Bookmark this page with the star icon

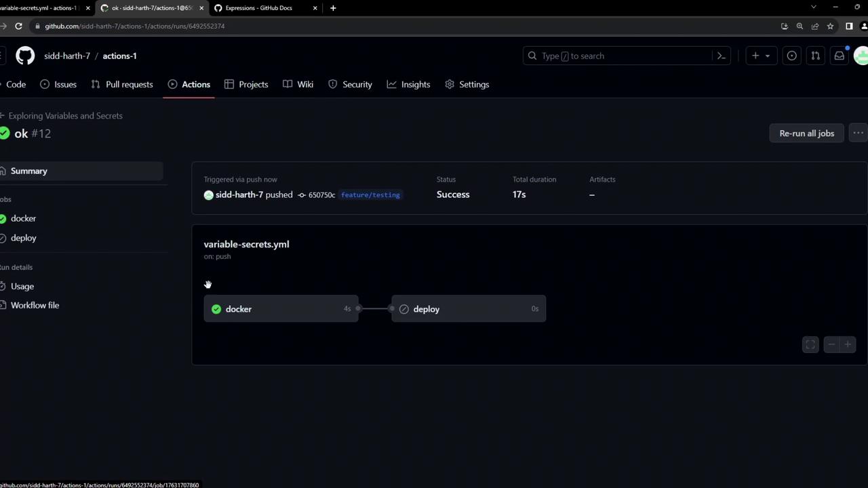(x=830, y=26)
